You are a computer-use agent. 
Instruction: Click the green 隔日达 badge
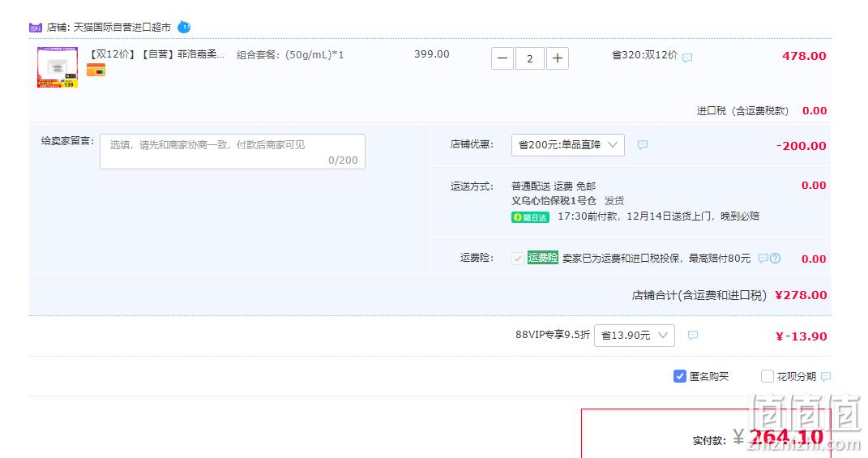click(x=530, y=217)
